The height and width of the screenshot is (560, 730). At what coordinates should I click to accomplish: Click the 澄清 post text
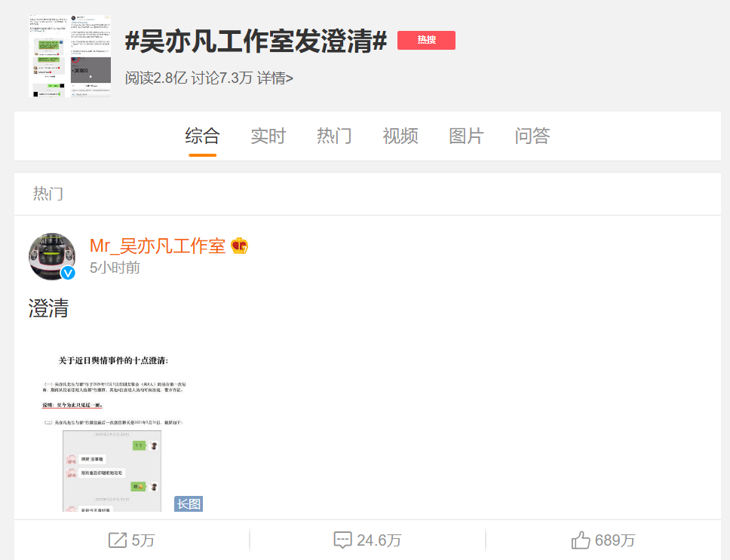pos(48,308)
